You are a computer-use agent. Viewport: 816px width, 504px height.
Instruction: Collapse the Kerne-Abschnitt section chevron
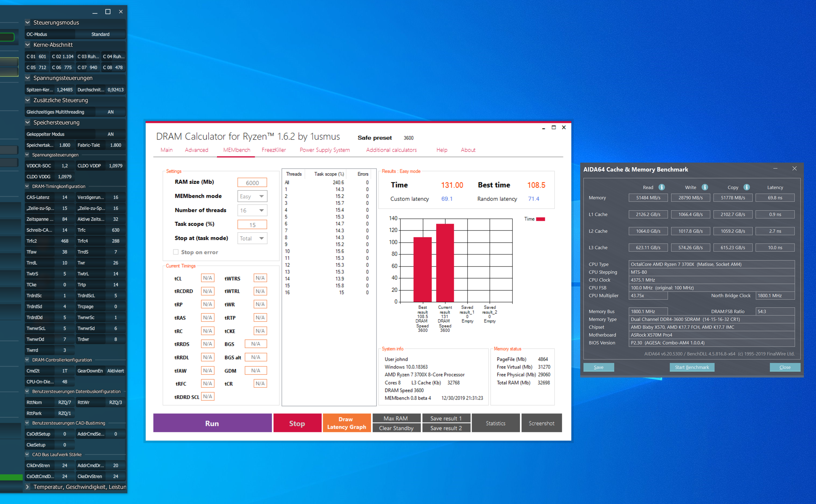point(28,45)
